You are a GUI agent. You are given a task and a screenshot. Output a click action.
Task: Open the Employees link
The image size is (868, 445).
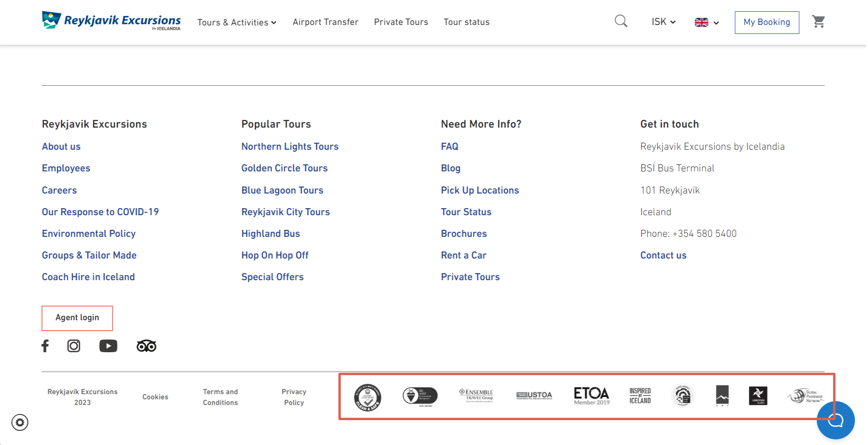pos(66,168)
